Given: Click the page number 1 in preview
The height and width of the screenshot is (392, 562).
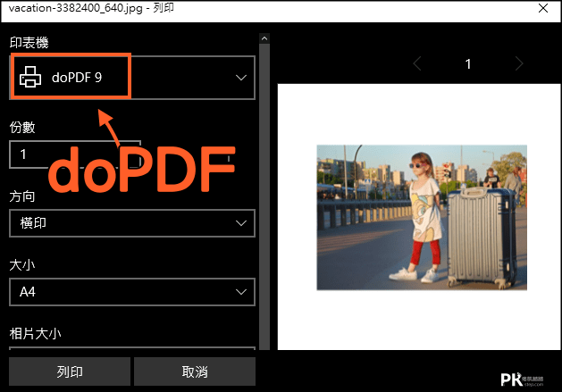Looking at the screenshot, I should (x=467, y=64).
